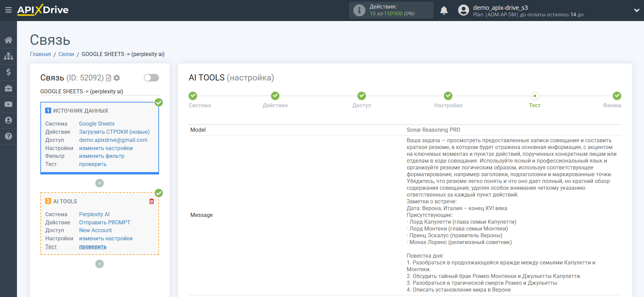Open the help question-mark sidebar icon

(x=8, y=136)
